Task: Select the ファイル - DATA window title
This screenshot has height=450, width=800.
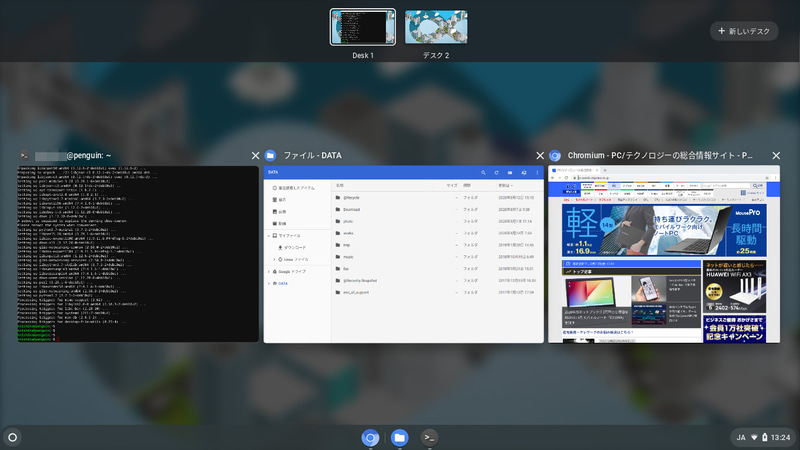Action: click(312, 156)
